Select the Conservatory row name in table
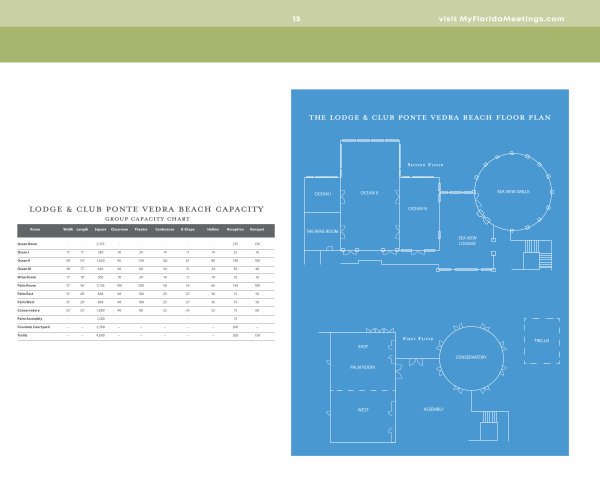 point(28,310)
